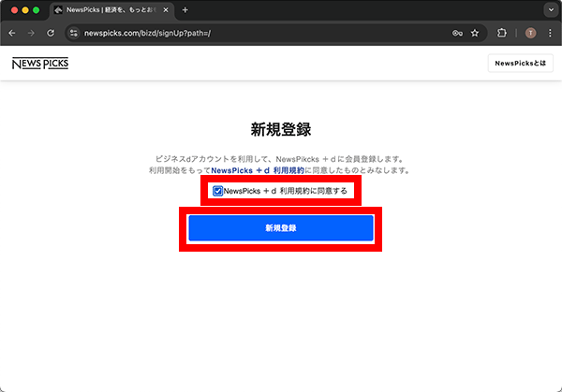Image resolution: width=562 pixels, height=392 pixels.
Task: Minimize window with yellow button
Action: pyautogui.click(x=25, y=10)
